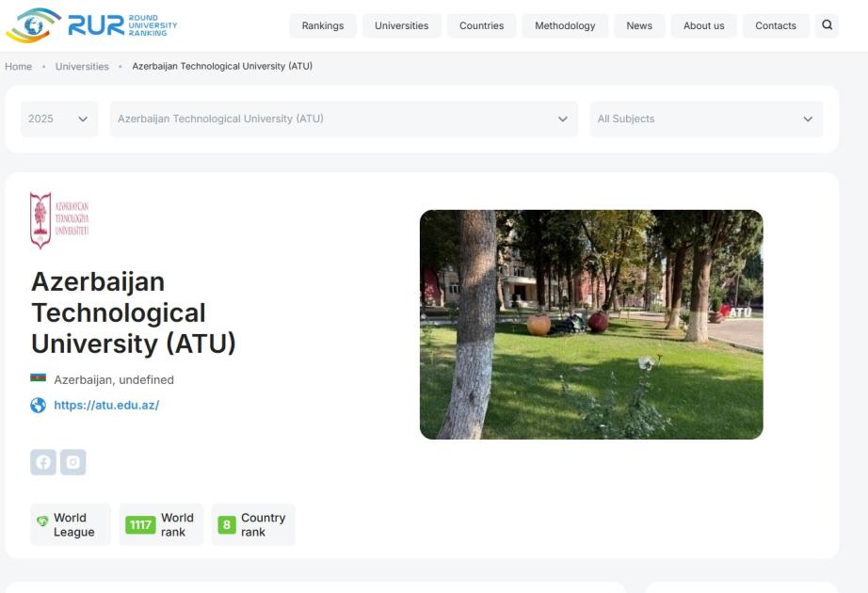Viewport: 868px width, 593px height.
Task: Expand the 2025 year dropdown
Action: (58, 120)
